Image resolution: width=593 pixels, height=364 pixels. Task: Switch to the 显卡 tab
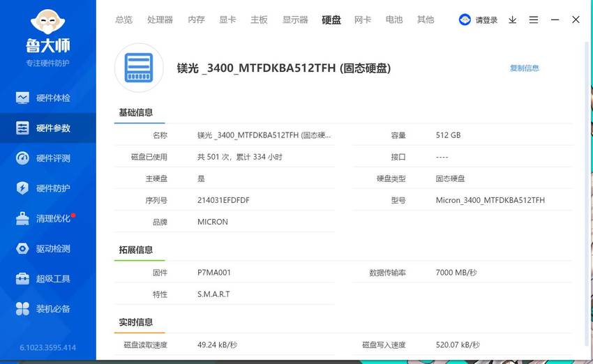(x=227, y=20)
